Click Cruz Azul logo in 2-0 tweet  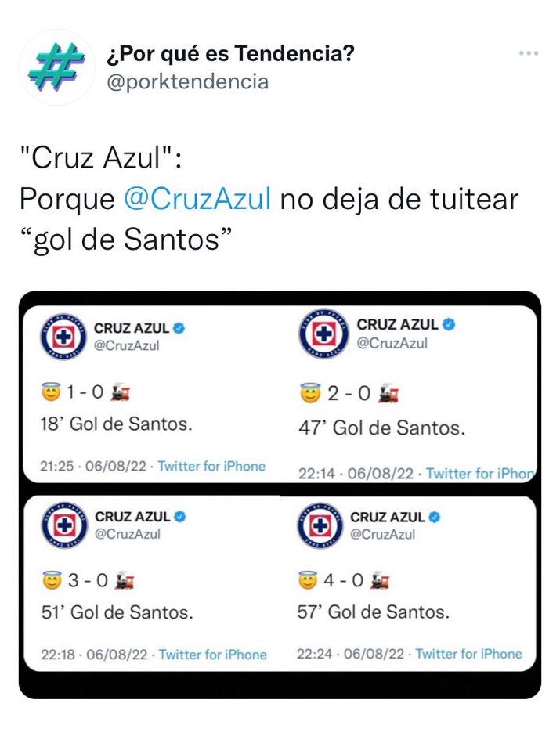[321, 333]
